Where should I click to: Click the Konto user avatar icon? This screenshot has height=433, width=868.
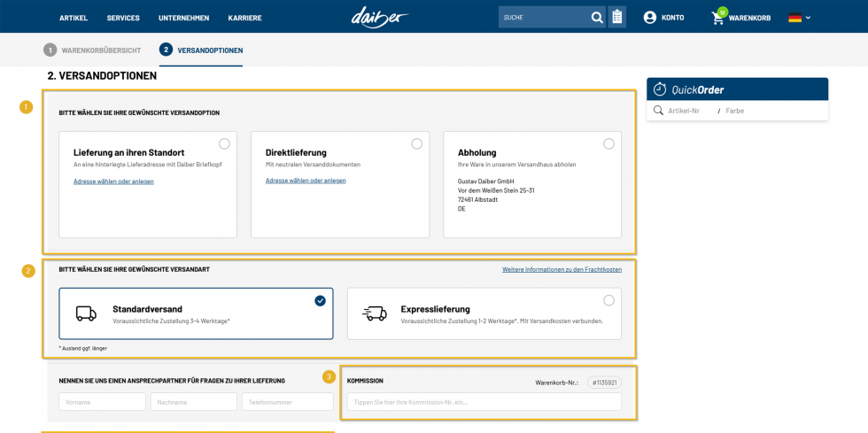pyautogui.click(x=649, y=18)
